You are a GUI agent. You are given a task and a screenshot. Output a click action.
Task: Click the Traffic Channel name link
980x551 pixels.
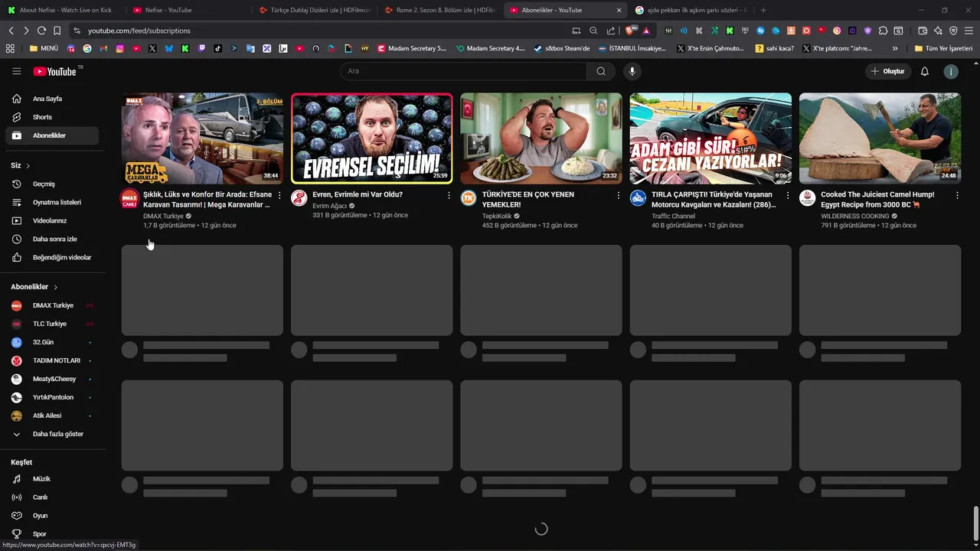[673, 216]
